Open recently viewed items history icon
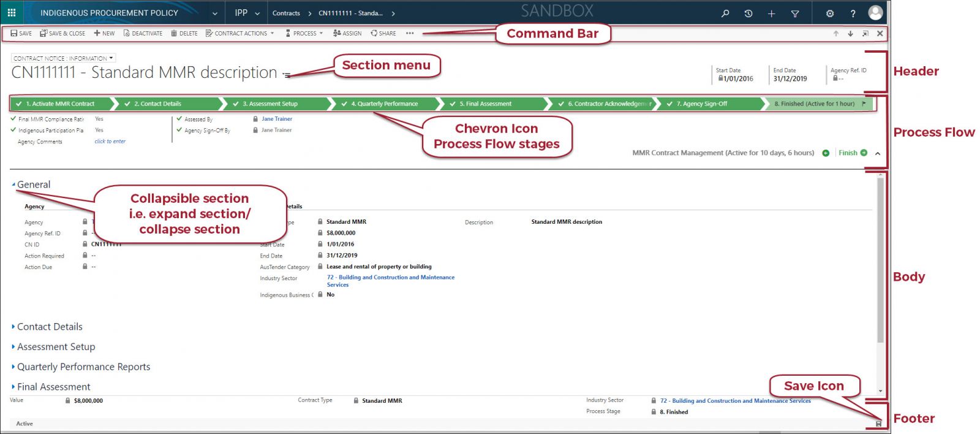Image resolution: width=980 pixels, height=434 pixels. (x=748, y=13)
